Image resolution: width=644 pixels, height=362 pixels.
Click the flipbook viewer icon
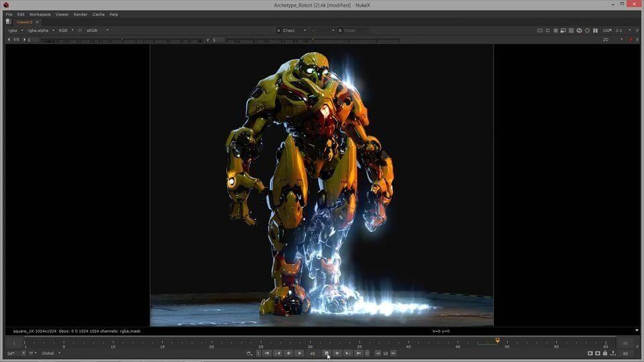click(590, 353)
